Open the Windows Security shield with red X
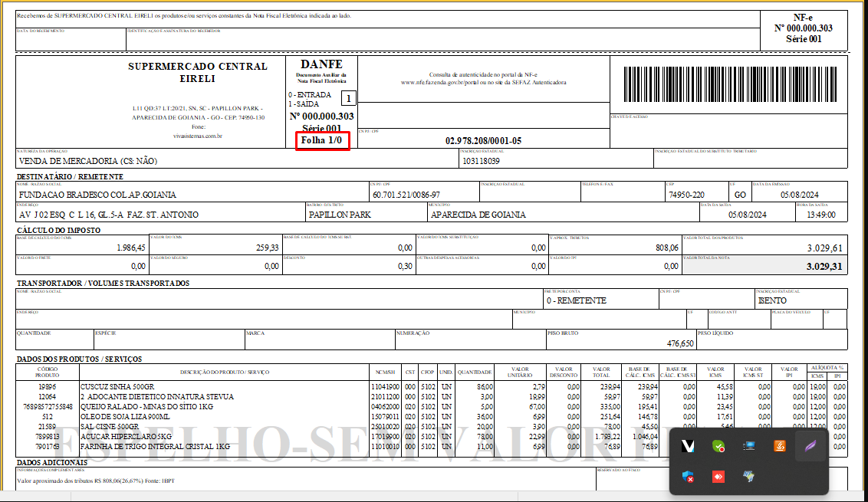Image resolution: width=868 pixels, height=502 pixels. click(688, 476)
